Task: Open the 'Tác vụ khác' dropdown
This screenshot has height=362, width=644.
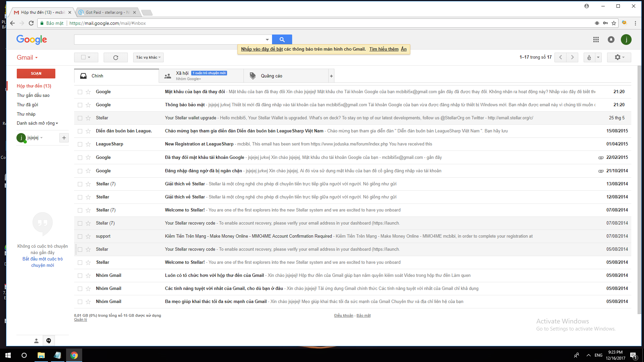Action: pos(148,57)
